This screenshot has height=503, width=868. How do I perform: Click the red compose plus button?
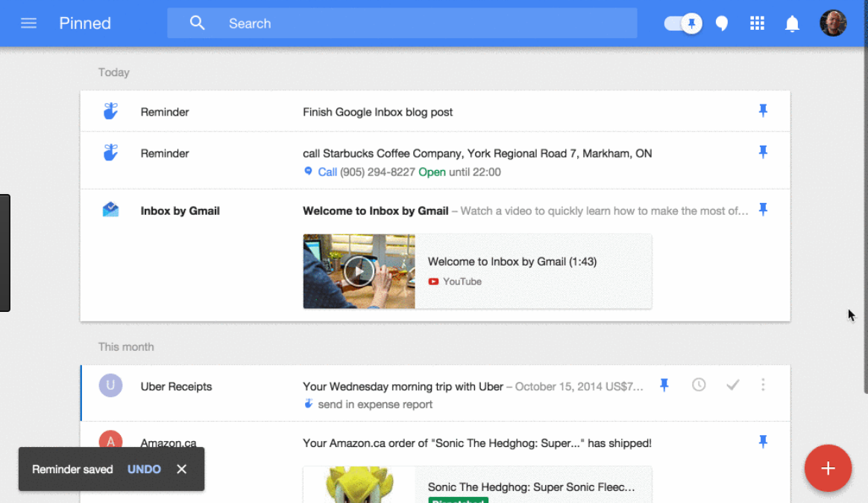[828, 468]
